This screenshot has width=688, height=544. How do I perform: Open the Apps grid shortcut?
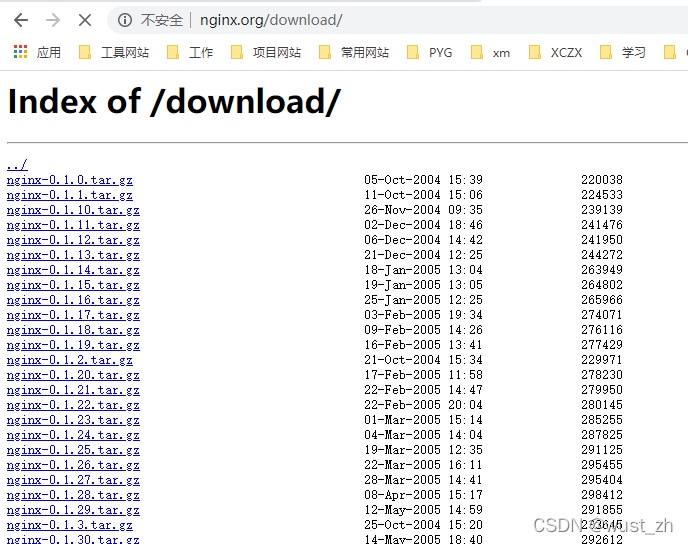[37, 52]
